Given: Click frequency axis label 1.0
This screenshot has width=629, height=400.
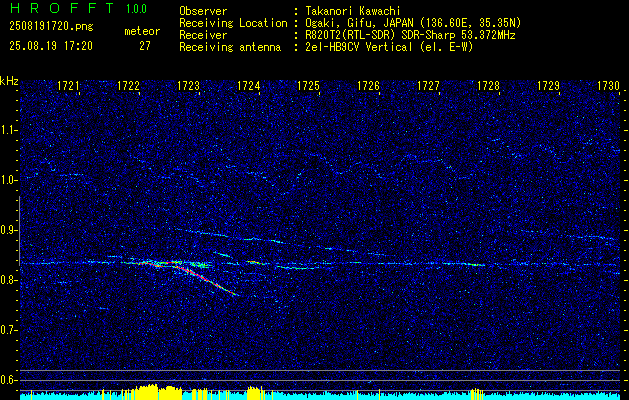Looking at the screenshot, I should [8, 180].
